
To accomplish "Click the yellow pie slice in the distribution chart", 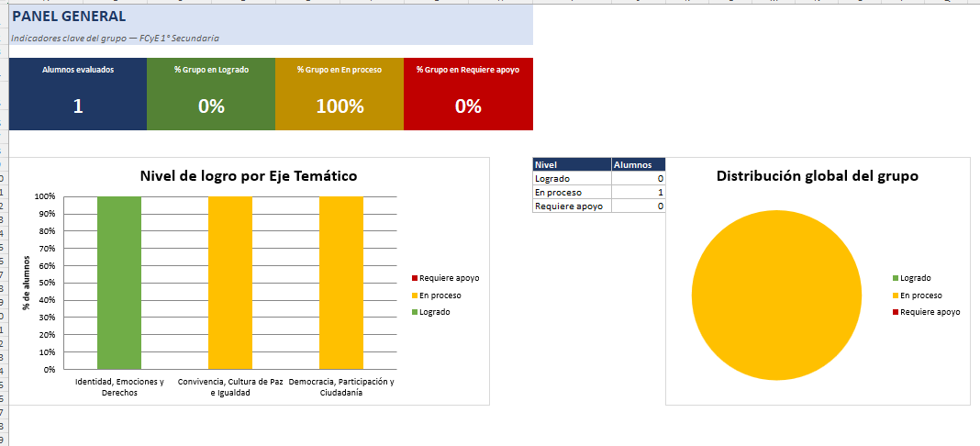I will (776, 295).
